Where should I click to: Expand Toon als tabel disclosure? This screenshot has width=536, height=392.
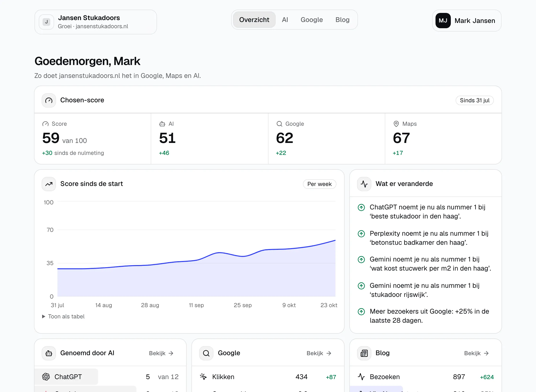pos(63,316)
